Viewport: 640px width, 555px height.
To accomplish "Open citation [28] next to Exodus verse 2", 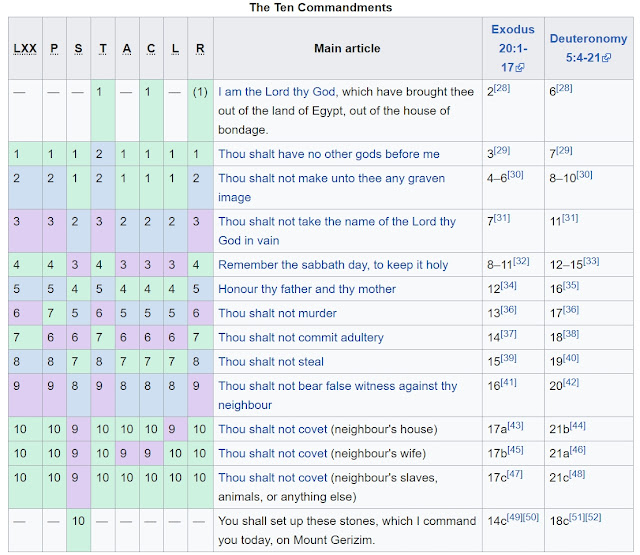I will coord(502,88).
